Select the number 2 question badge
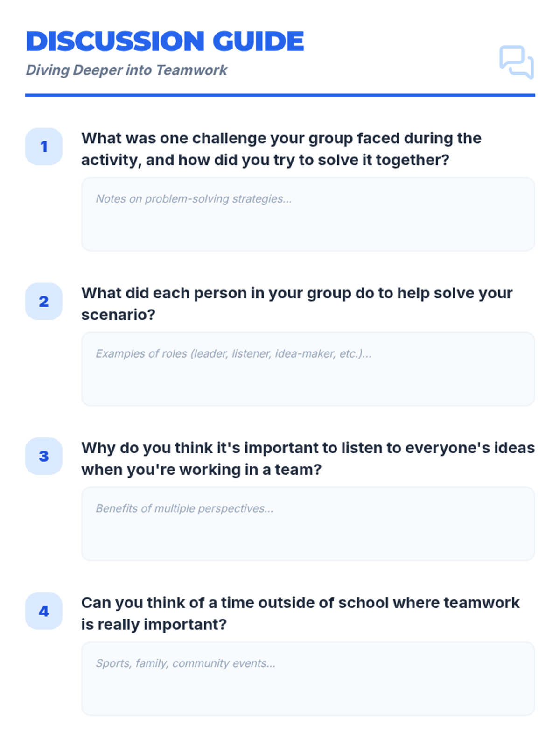This screenshot has height=747, width=560. (44, 302)
